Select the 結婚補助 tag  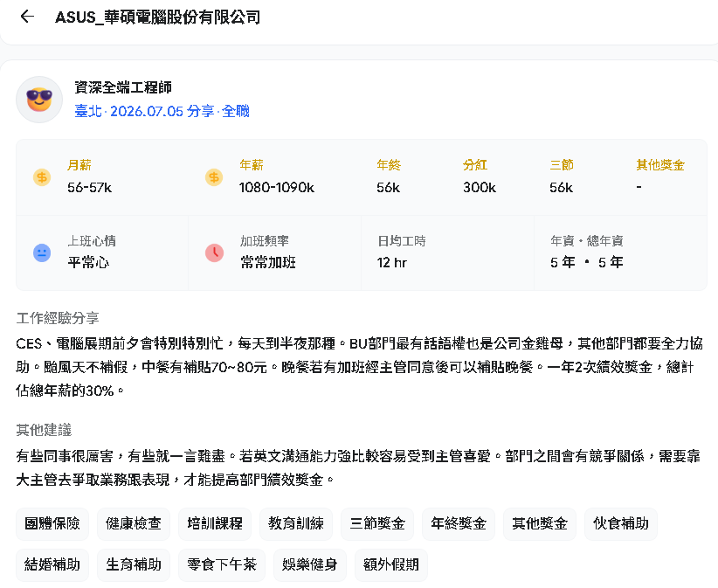pos(52,565)
